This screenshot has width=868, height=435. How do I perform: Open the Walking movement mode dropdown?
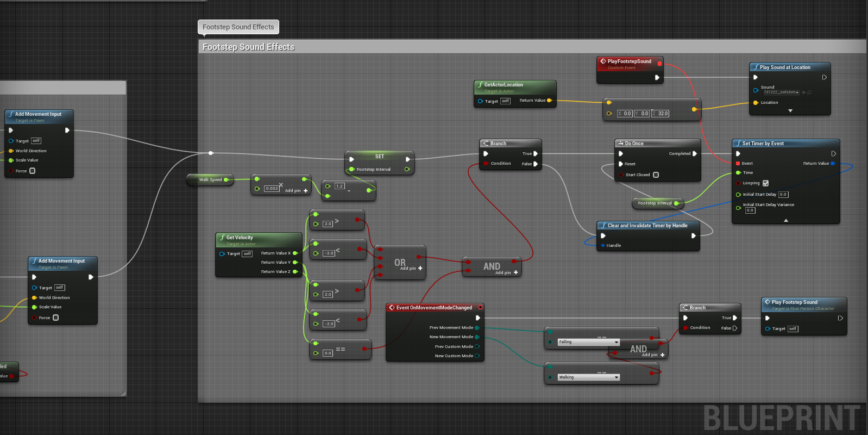pyautogui.click(x=589, y=377)
